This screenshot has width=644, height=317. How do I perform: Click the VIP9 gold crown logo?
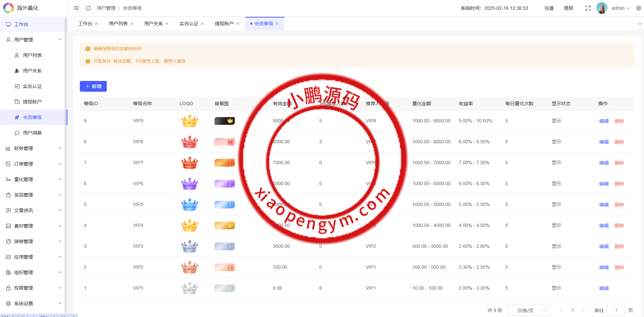pyautogui.click(x=190, y=121)
